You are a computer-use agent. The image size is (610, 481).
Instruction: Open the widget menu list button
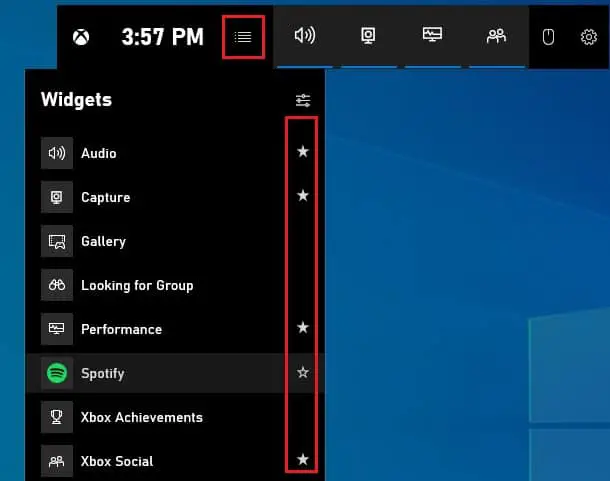(243, 37)
